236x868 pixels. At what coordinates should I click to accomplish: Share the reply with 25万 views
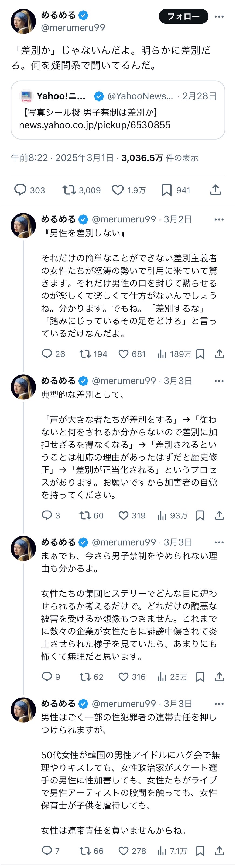[x=220, y=677]
